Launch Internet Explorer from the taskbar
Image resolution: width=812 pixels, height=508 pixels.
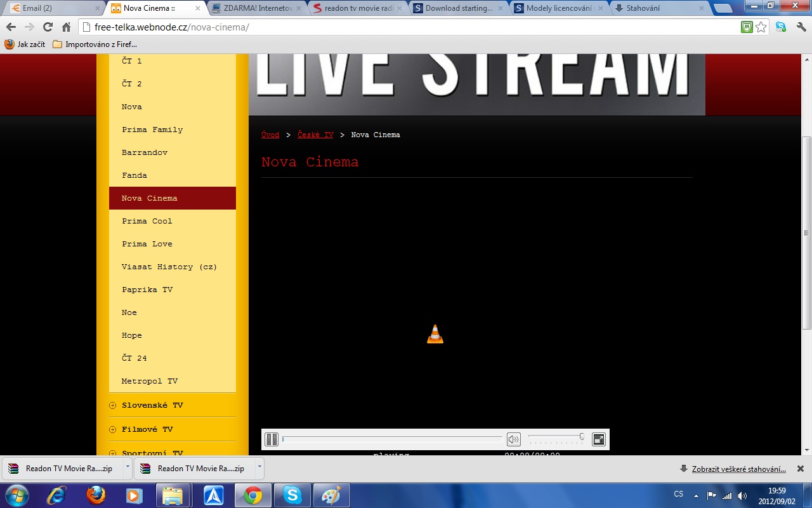click(x=56, y=495)
